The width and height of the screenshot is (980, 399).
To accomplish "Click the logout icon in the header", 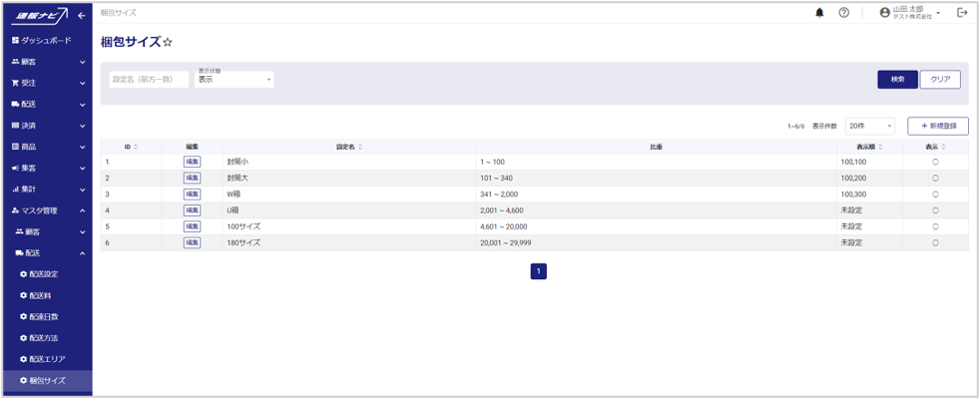I will click(962, 13).
